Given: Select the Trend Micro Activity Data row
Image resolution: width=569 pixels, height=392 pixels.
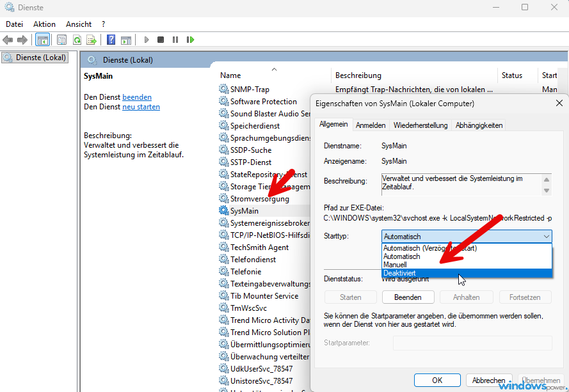Looking at the screenshot, I should [x=264, y=320].
